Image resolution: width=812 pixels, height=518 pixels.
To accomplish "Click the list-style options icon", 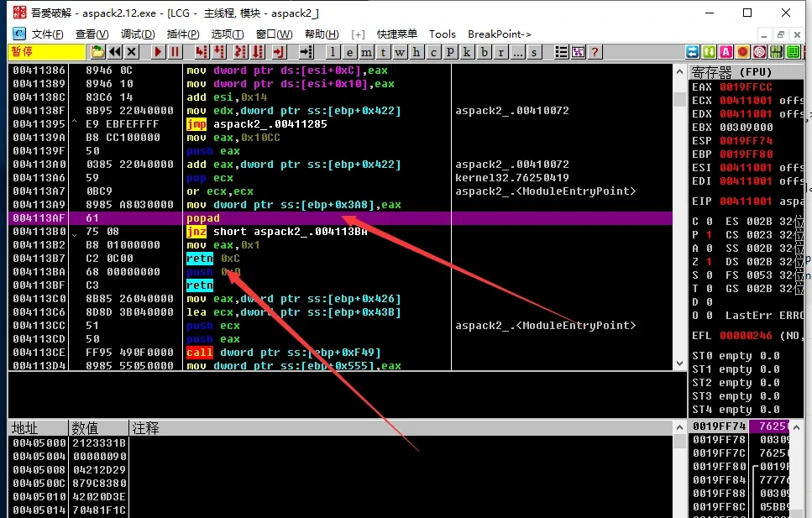I will pyautogui.click(x=561, y=52).
